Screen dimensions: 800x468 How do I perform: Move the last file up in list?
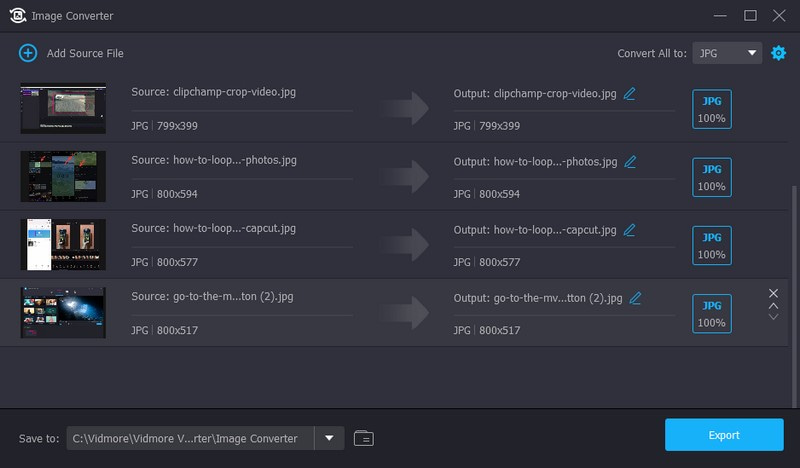[773, 305]
